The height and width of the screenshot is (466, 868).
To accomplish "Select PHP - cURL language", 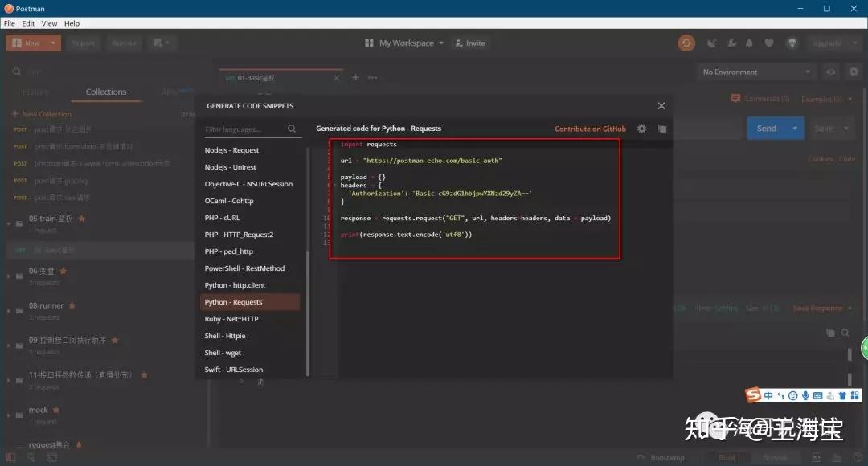I will (x=222, y=218).
